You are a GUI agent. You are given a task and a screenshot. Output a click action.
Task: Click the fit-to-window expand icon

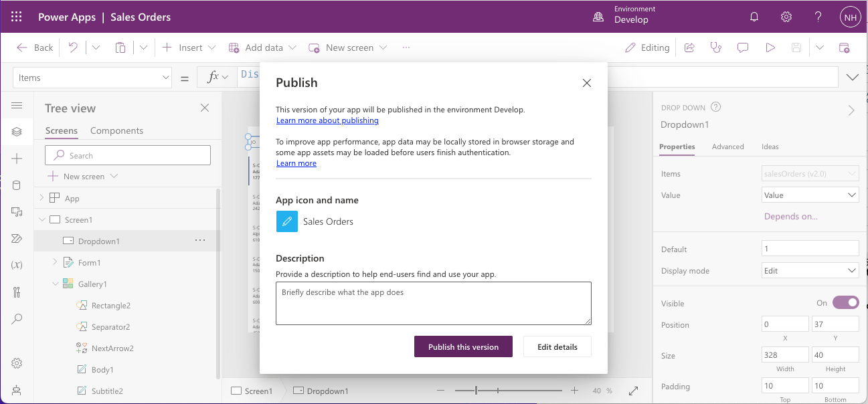point(633,391)
